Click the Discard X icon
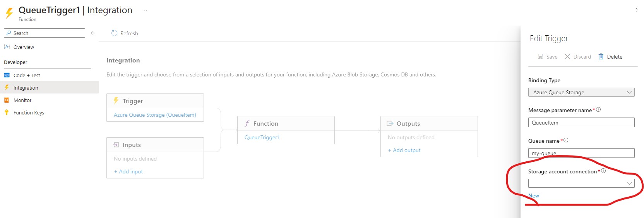This screenshot has width=644, height=218. tap(567, 57)
